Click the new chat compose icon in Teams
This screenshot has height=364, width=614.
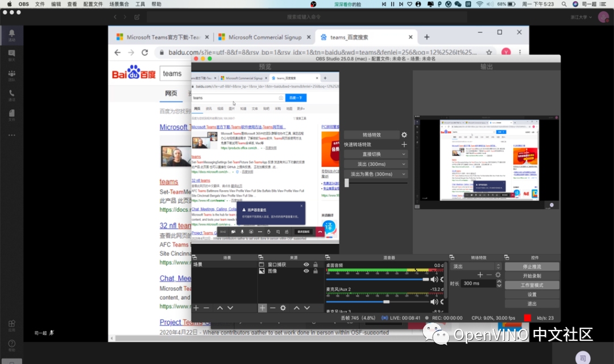(137, 17)
